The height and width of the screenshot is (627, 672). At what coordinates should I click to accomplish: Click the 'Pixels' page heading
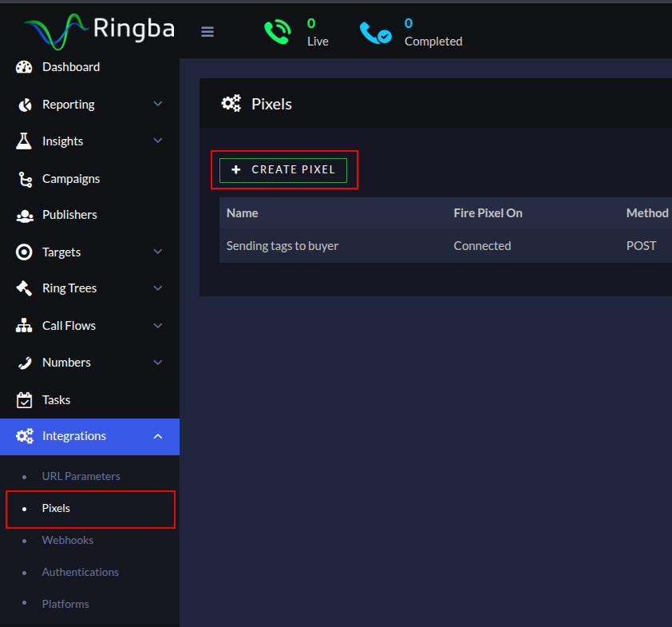271,104
